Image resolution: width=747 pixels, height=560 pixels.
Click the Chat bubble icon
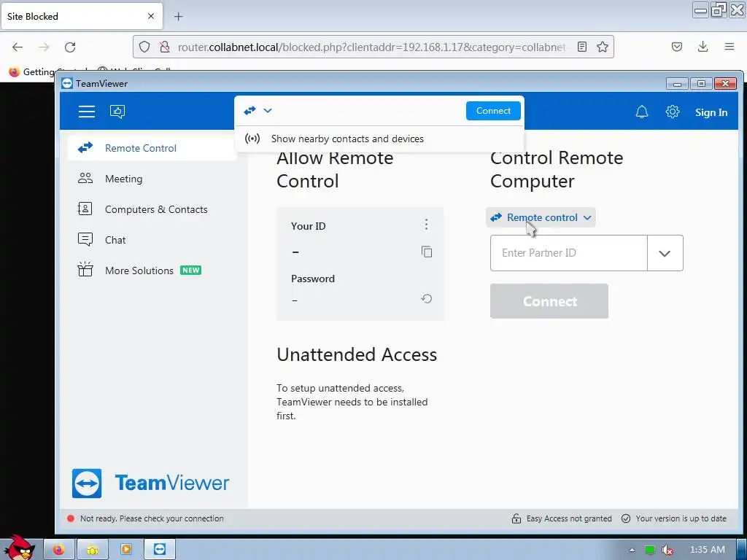click(85, 239)
